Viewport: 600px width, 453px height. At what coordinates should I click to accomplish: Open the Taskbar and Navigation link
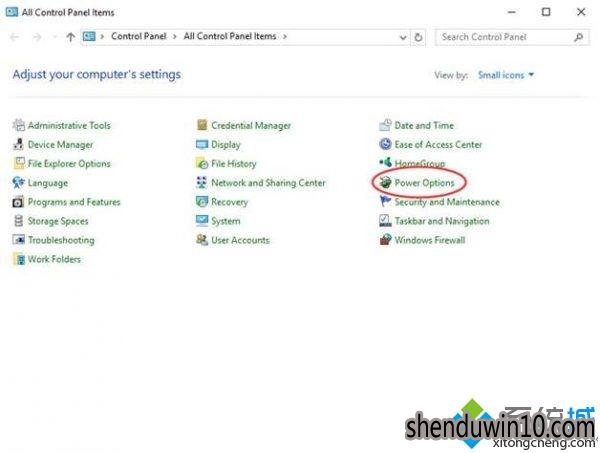click(442, 221)
